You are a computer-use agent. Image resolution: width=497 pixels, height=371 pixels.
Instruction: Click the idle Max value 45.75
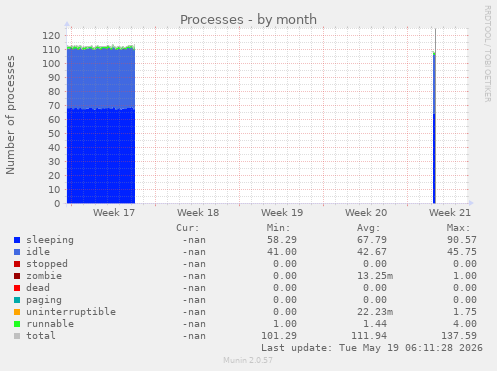pyautogui.click(x=462, y=252)
